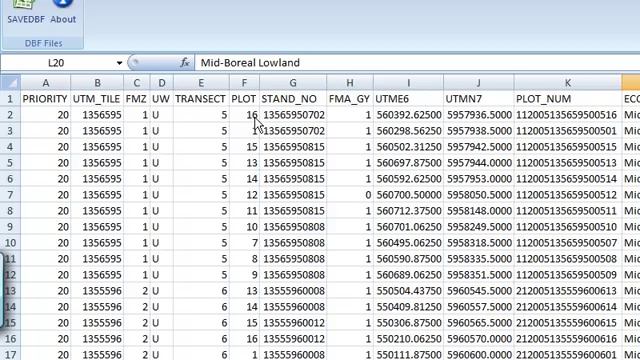Click cell with 112005135659500509
Image resolution: width=640 pixels, height=360 pixels.
coord(568,275)
